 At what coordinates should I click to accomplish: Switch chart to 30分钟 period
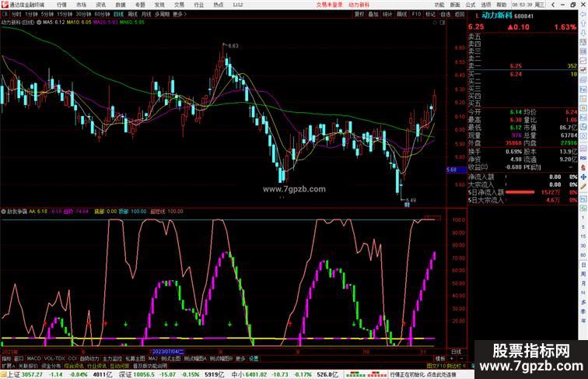pos(83,14)
